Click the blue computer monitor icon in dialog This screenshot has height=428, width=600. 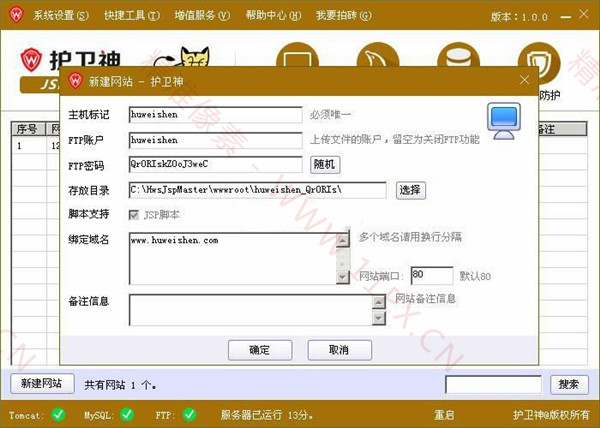coord(504,121)
